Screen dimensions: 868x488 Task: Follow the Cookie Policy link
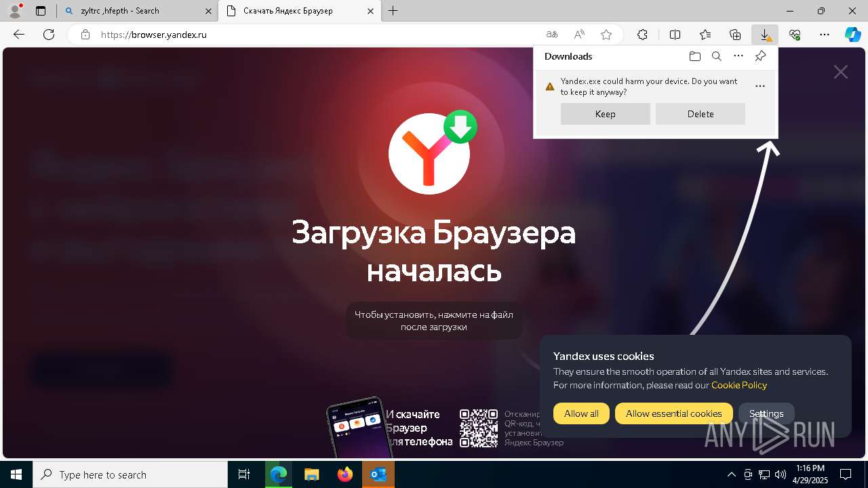(739, 385)
